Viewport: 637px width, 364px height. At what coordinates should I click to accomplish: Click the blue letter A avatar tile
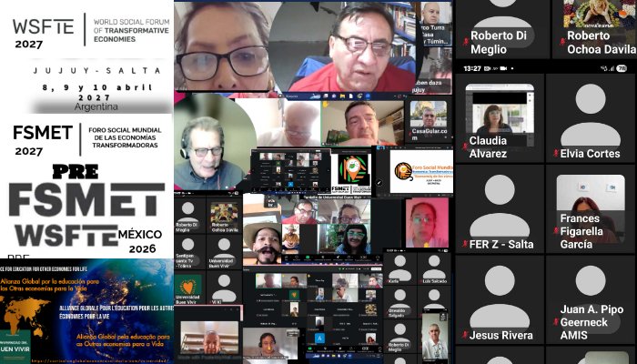319,338
